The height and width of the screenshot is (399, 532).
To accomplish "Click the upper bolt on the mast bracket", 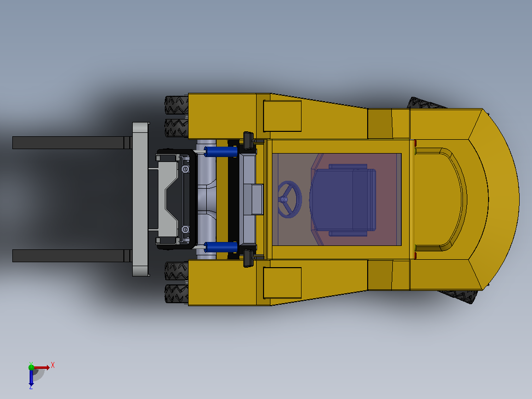I will (185, 169).
